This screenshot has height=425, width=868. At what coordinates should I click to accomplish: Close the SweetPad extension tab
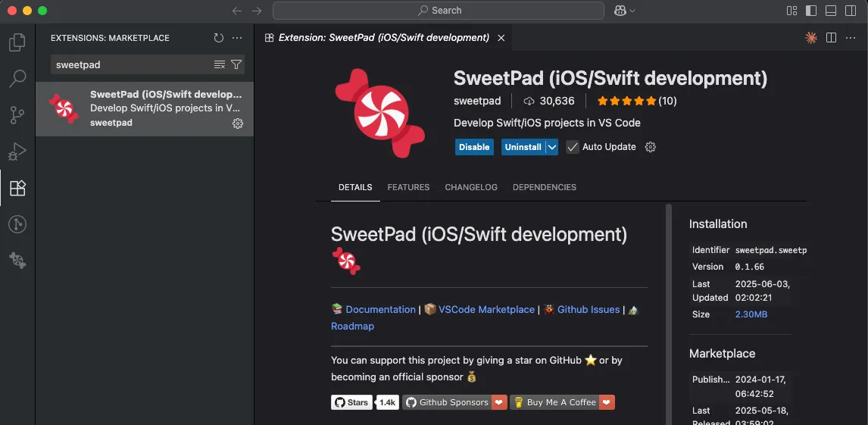pyautogui.click(x=501, y=38)
